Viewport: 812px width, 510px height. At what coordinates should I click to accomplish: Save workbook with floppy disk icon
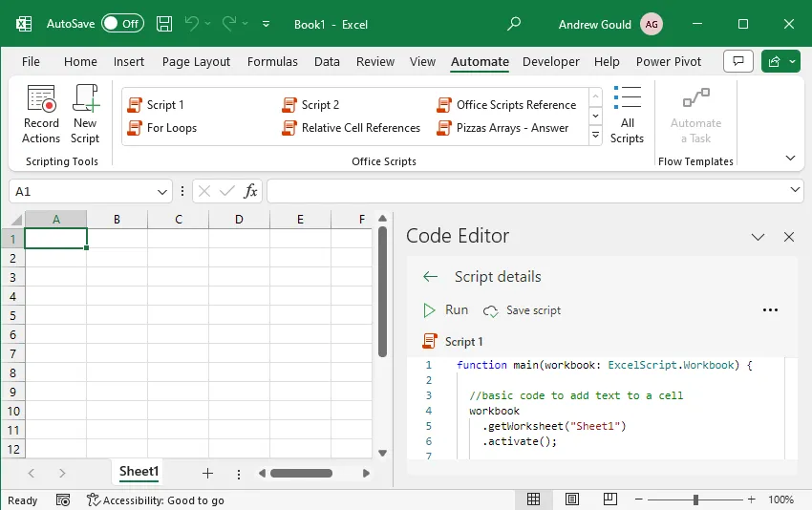164,24
